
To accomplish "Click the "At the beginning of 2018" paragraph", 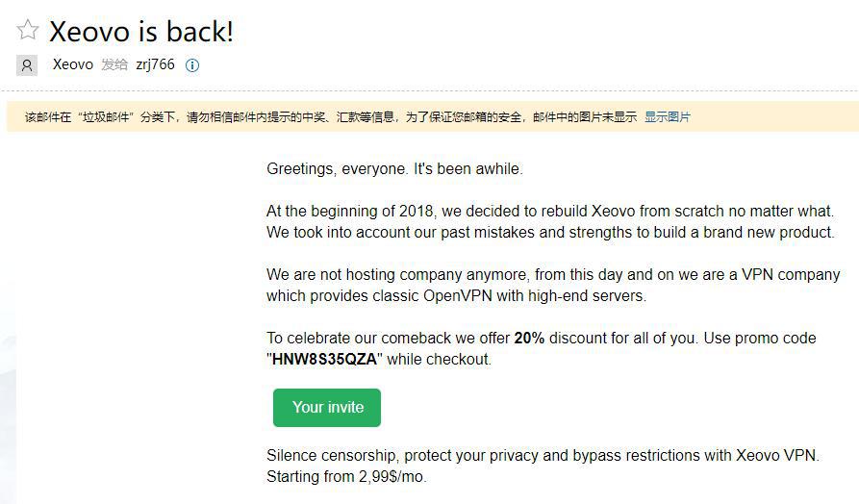I will 549,221.
